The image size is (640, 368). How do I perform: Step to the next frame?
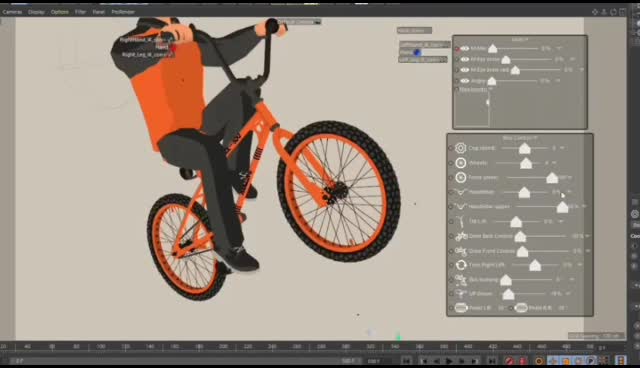pos(462,361)
